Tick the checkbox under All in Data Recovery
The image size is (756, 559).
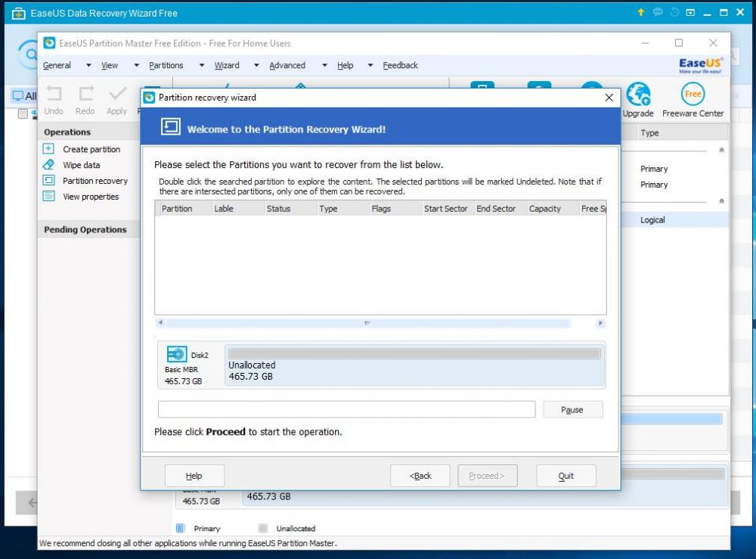click(22, 113)
